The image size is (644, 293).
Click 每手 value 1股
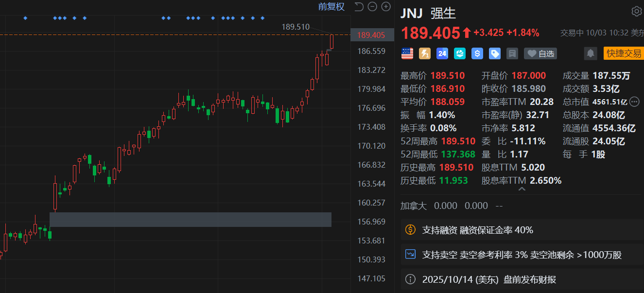click(x=598, y=155)
